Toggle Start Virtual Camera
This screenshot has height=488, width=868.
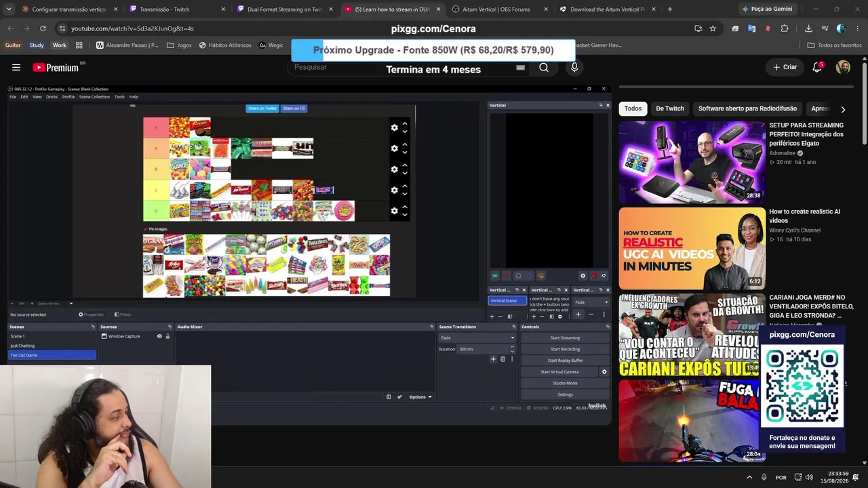point(559,371)
